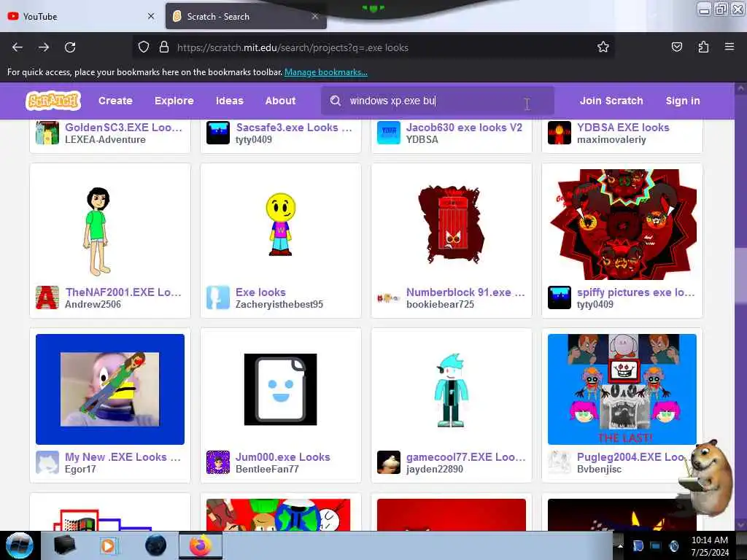Follow the Manage bookmarks link

tap(326, 72)
